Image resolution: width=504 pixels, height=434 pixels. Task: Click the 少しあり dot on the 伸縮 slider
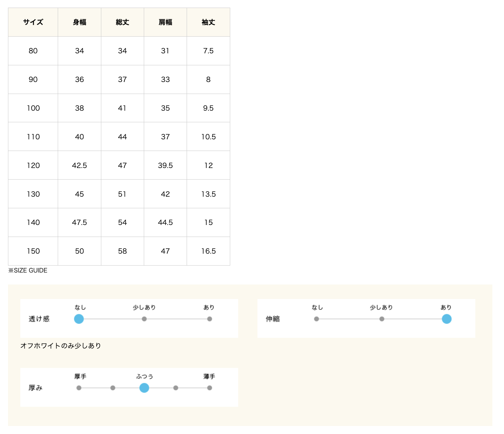click(382, 319)
